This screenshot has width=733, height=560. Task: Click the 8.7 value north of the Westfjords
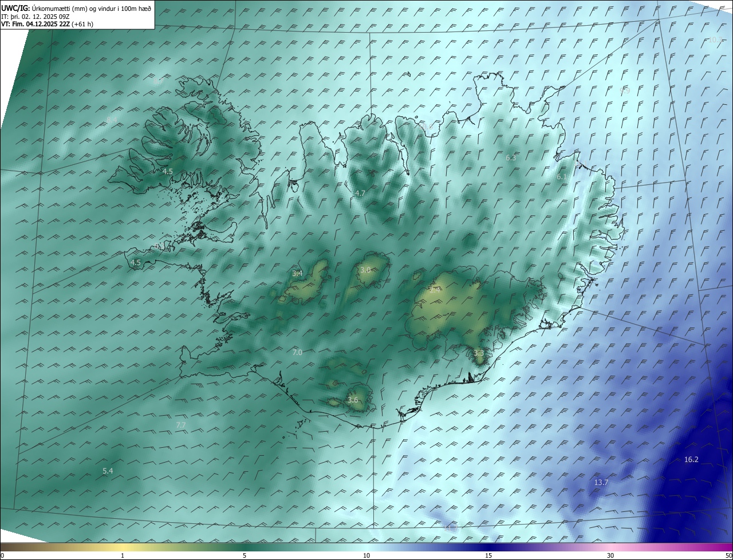click(x=159, y=82)
